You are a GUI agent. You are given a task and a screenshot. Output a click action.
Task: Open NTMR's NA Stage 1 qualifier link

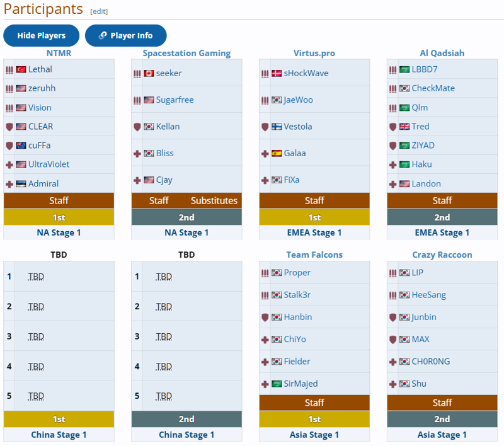59,232
